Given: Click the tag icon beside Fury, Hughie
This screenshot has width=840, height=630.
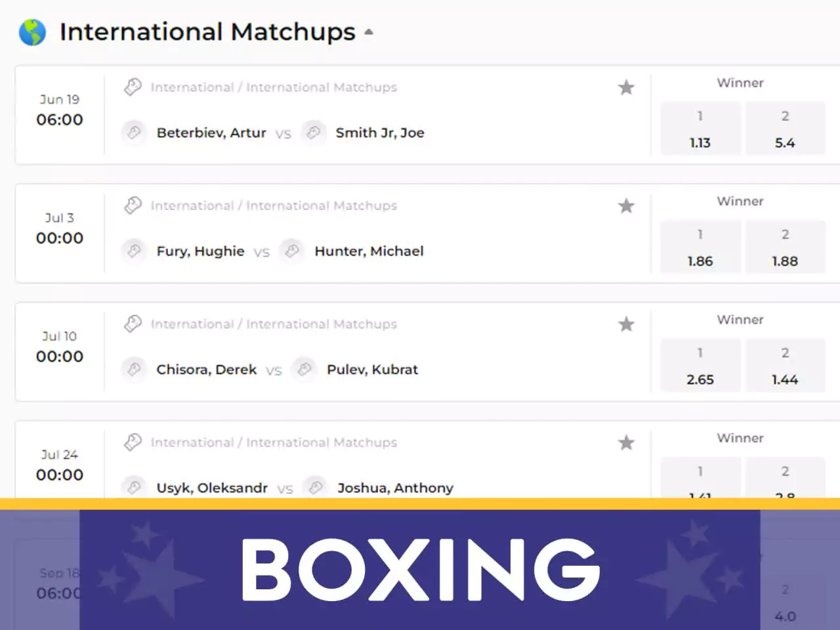Looking at the screenshot, I should click(x=135, y=251).
